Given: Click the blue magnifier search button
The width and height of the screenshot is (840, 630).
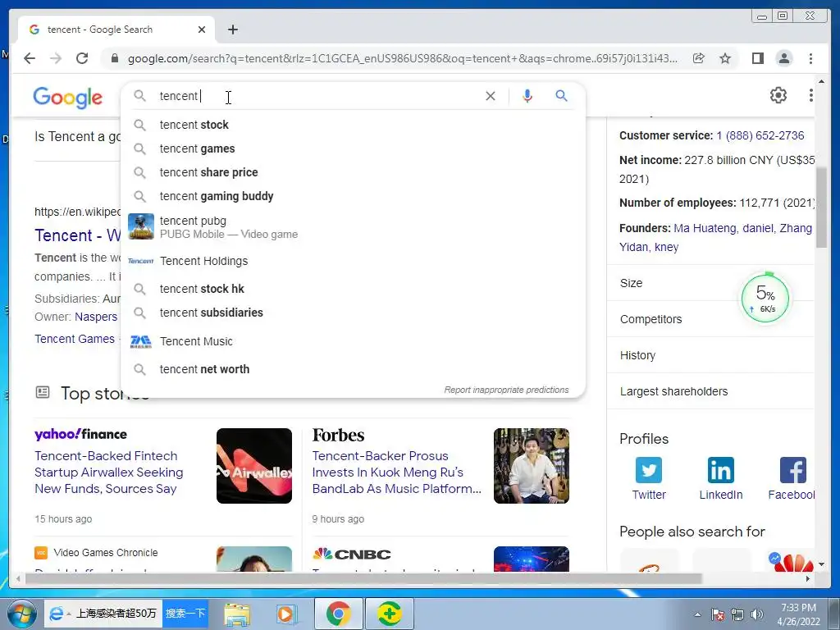Looking at the screenshot, I should pyautogui.click(x=561, y=96).
